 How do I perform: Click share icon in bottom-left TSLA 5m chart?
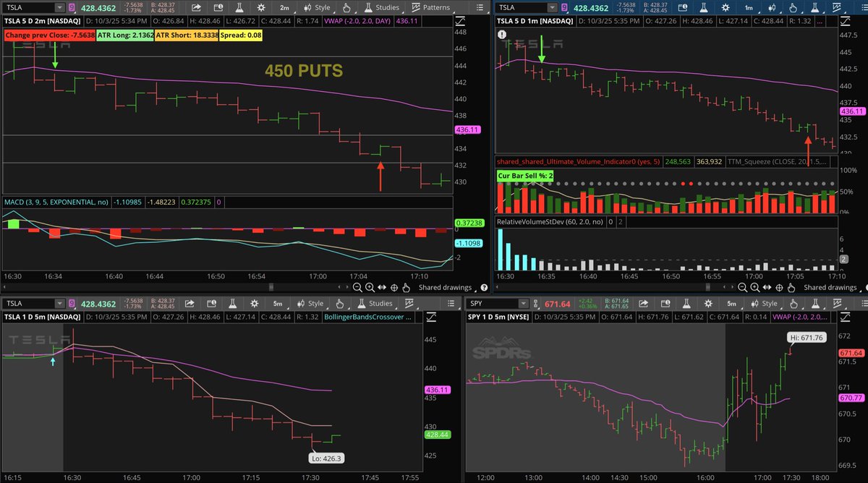tap(190, 304)
